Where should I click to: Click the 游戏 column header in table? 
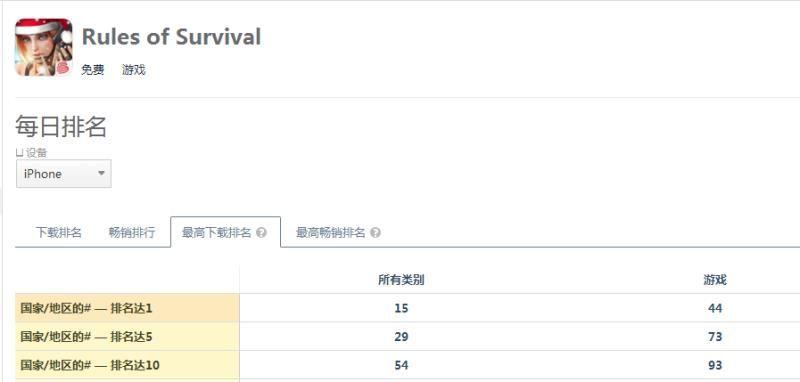click(x=715, y=279)
